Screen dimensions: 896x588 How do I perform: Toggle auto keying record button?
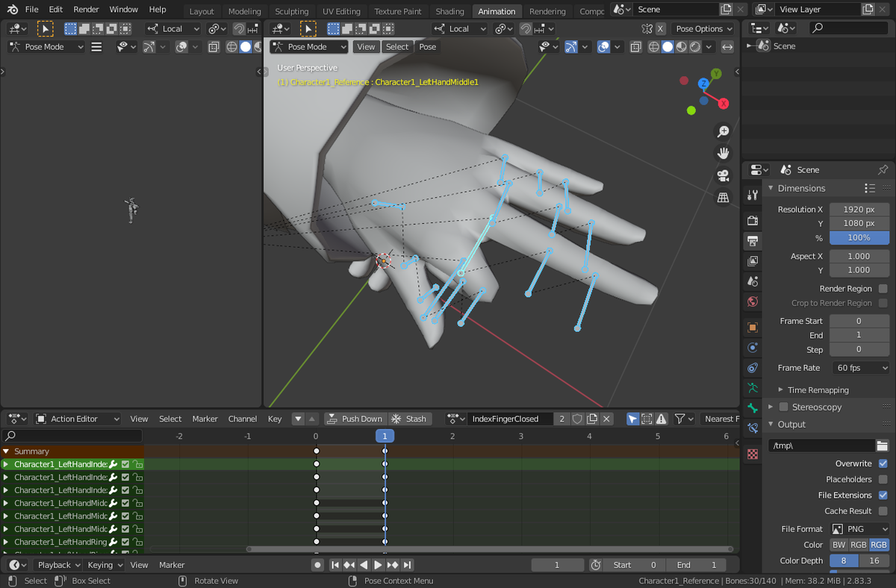click(x=317, y=565)
